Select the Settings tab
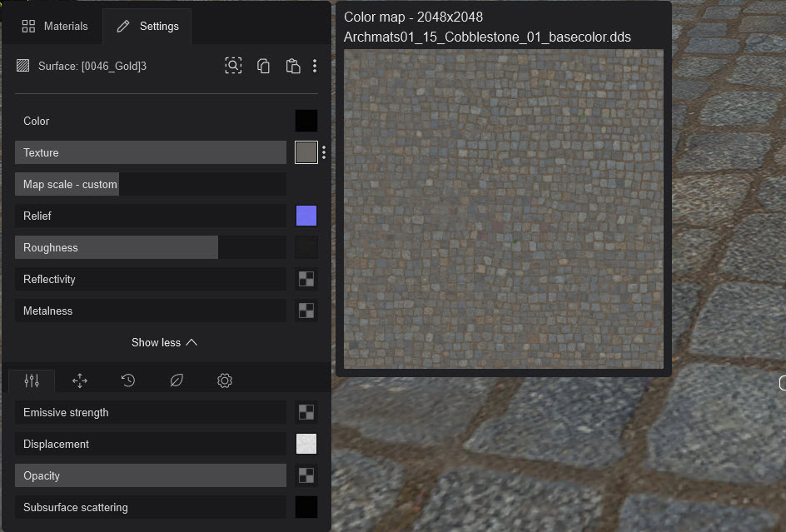Image resolution: width=786 pixels, height=532 pixels. (x=147, y=26)
